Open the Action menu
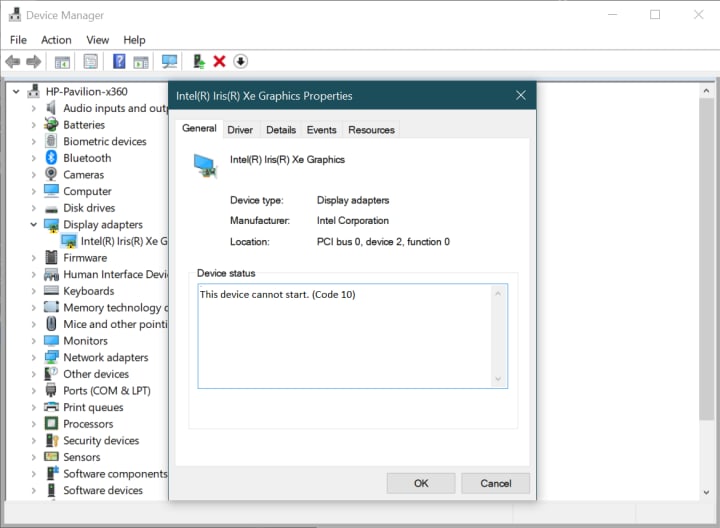Viewport: 720px width, 528px height. point(56,40)
